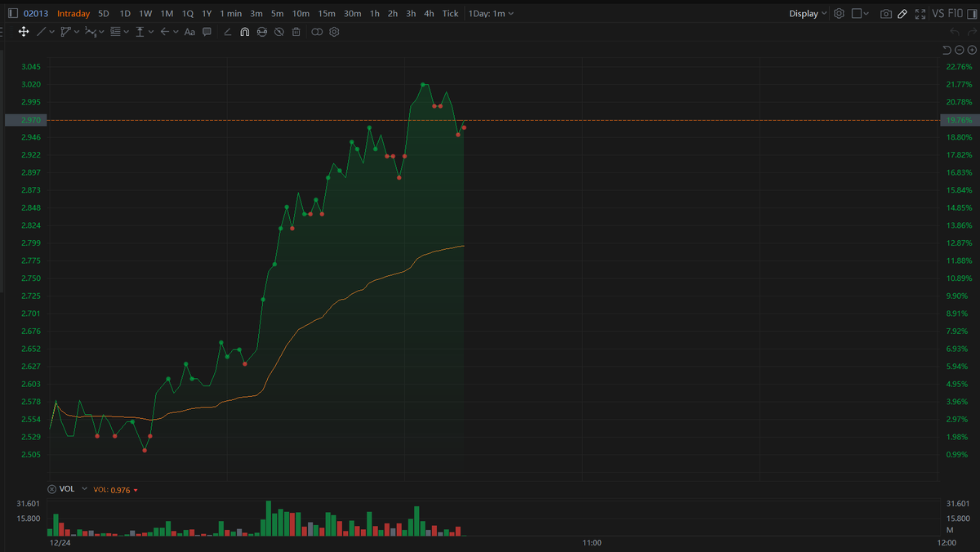
Task: Toggle hide drawings eye-slash icon
Action: [278, 32]
